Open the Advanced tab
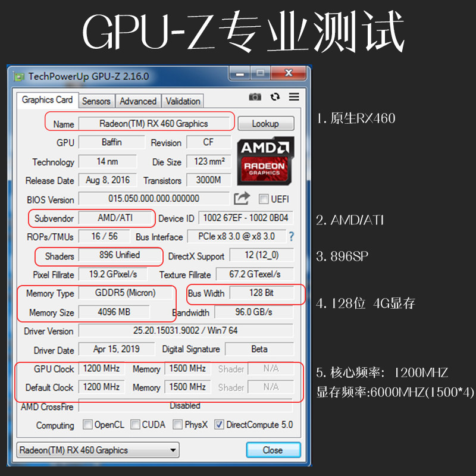This screenshot has width=476, height=476. (138, 101)
